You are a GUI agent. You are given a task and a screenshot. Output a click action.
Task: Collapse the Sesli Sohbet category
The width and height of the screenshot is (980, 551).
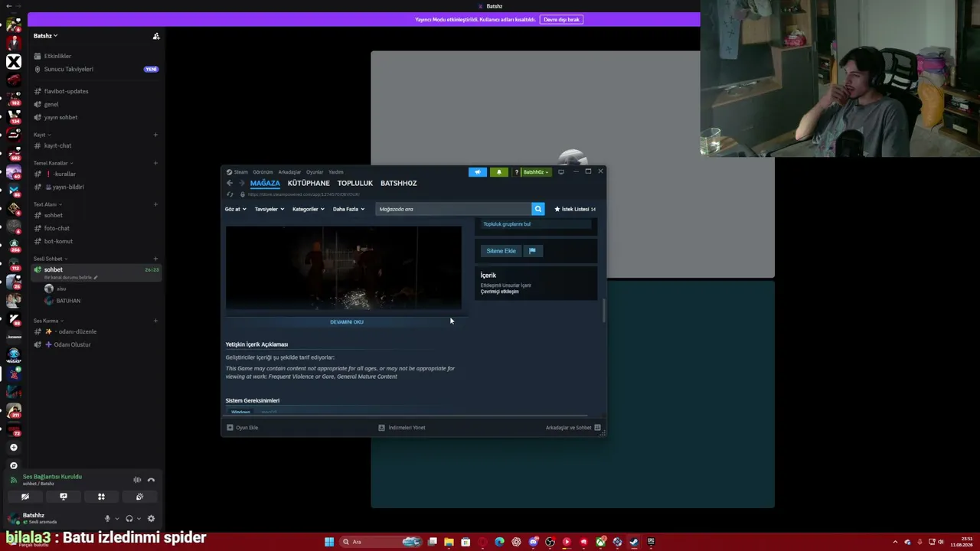(51, 259)
